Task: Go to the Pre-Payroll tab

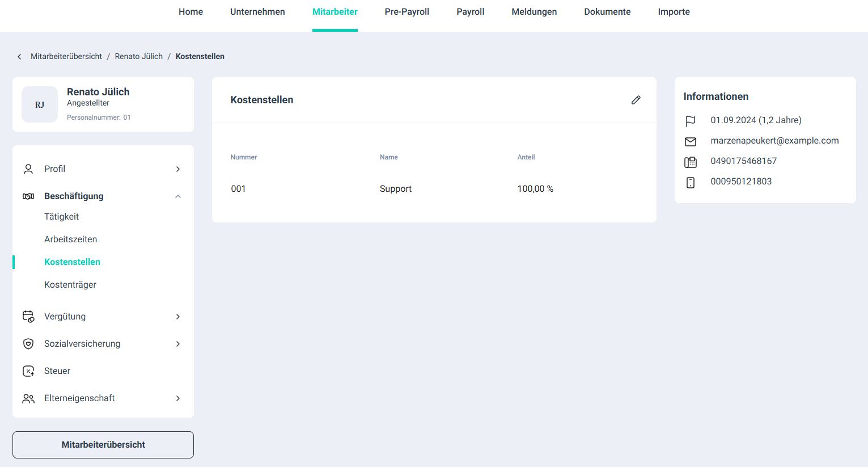Action: coord(407,12)
